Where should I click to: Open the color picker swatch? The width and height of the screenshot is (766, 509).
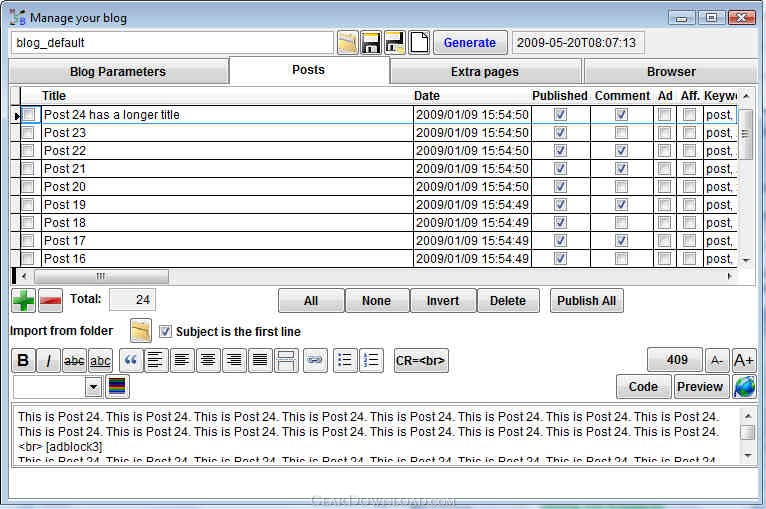(x=117, y=387)
